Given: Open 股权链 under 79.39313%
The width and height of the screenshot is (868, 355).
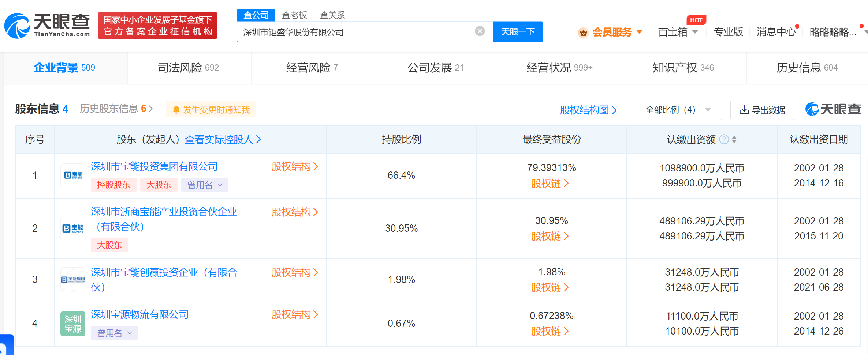Looking at the screenshot, I should tap(550, 184).
